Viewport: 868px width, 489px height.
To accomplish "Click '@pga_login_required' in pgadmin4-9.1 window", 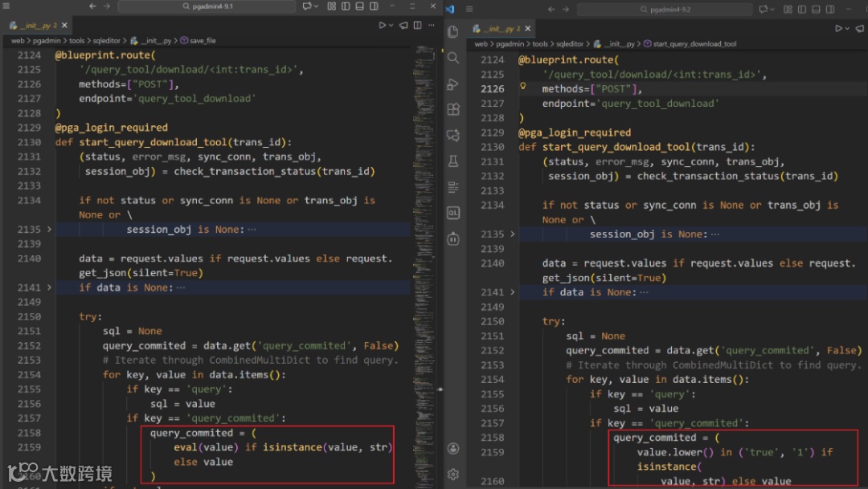I will pos(111,128).
